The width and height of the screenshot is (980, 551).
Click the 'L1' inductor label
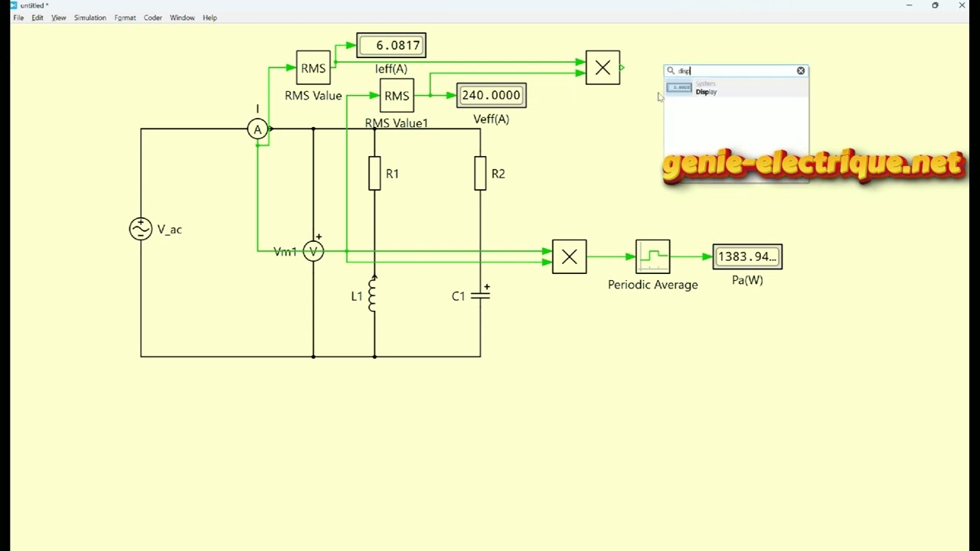tap(357, 296)
